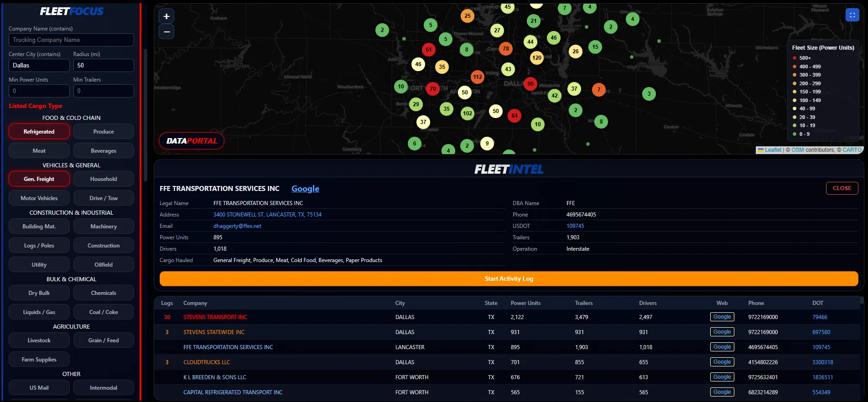Enable the Livestock cargo filter

coord(39,340)
